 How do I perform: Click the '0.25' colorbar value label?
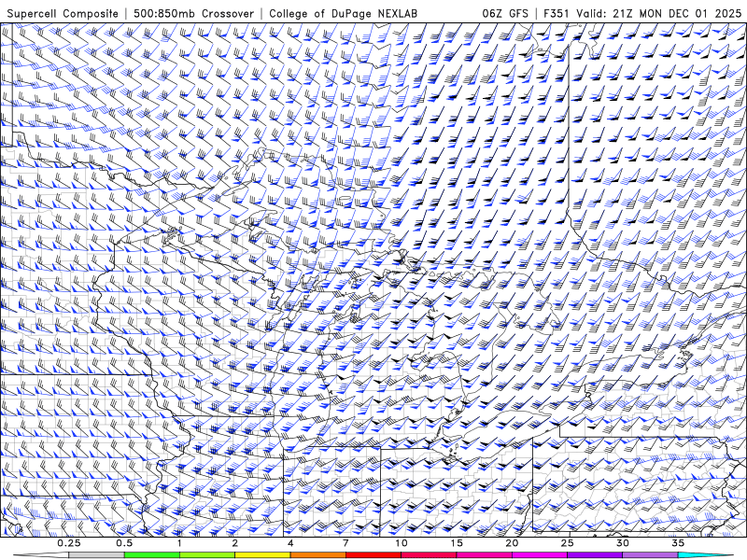click(x=69, y=543)
